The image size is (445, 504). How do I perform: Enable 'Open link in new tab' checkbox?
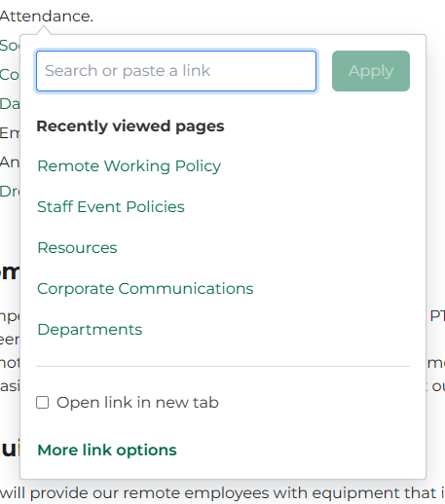click(x=43, y=403)
